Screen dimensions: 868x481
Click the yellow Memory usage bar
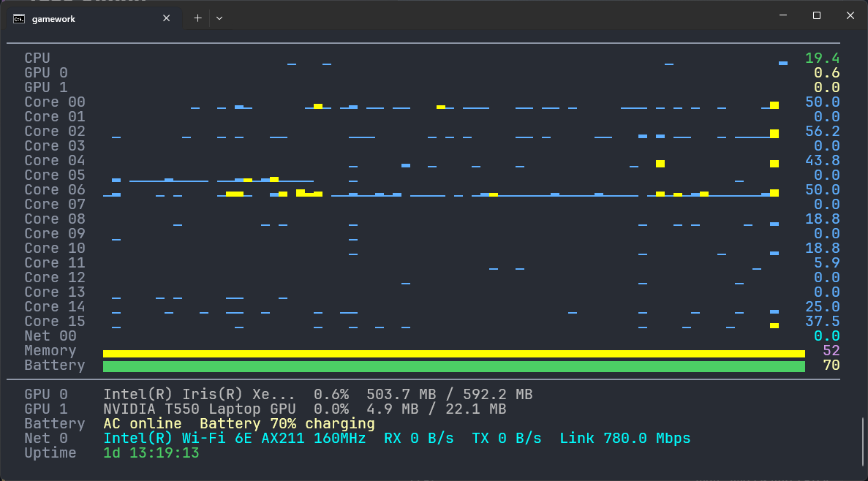(x=454, y=354)
